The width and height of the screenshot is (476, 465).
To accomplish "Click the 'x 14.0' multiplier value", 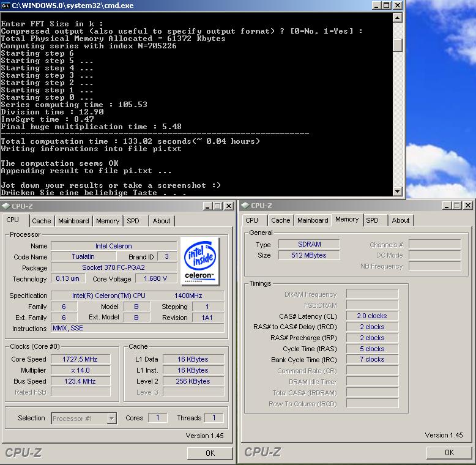I will pyautogui.click(x=80, y=370).
